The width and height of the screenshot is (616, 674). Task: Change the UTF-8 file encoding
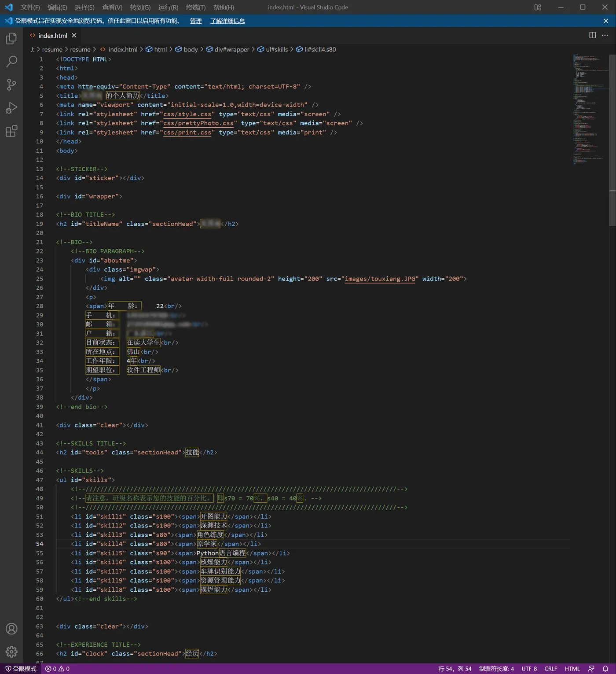pyautogui.click(x=529, y=668)
